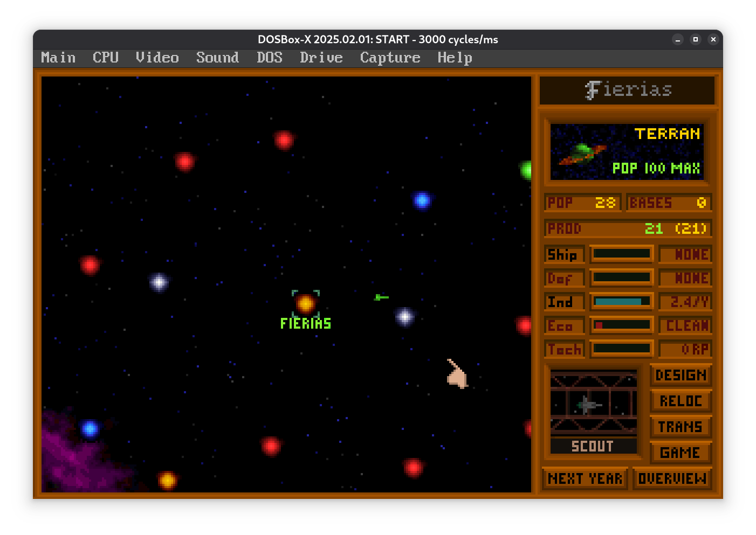
Task: Open the Capture menu
Action: [390, 58]
